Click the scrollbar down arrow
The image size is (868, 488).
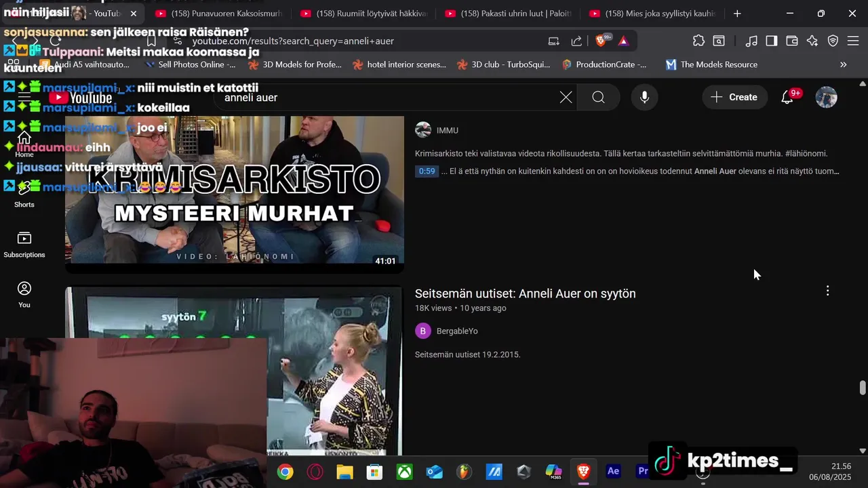tap(863, 450)
